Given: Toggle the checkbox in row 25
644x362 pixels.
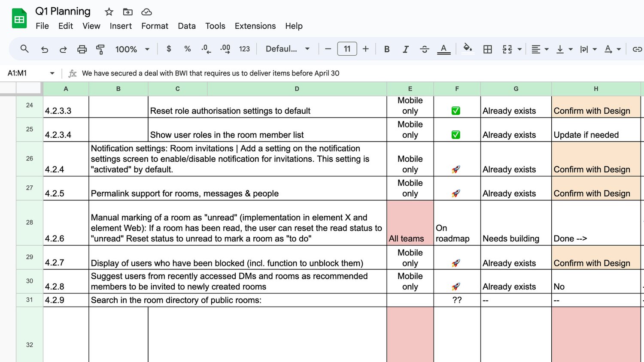Looking at the screenshot, I should pos(456,135).
